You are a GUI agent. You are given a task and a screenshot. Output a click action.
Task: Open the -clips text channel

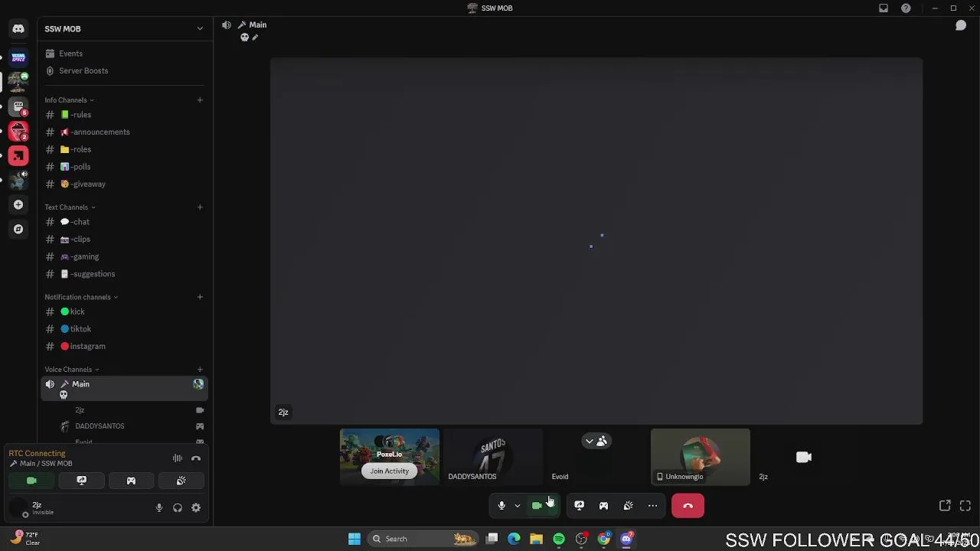point(124,239)
